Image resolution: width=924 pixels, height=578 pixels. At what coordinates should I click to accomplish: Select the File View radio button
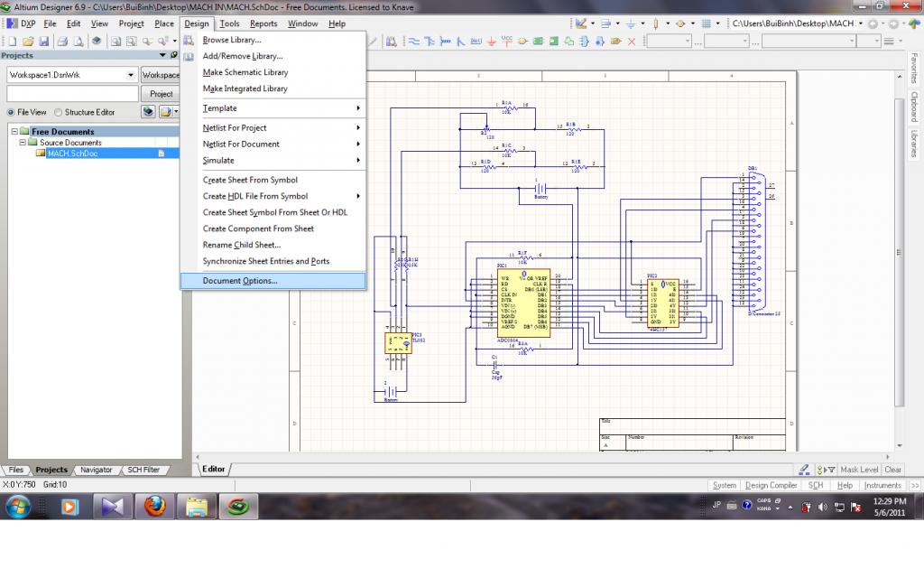click(11, 112)
